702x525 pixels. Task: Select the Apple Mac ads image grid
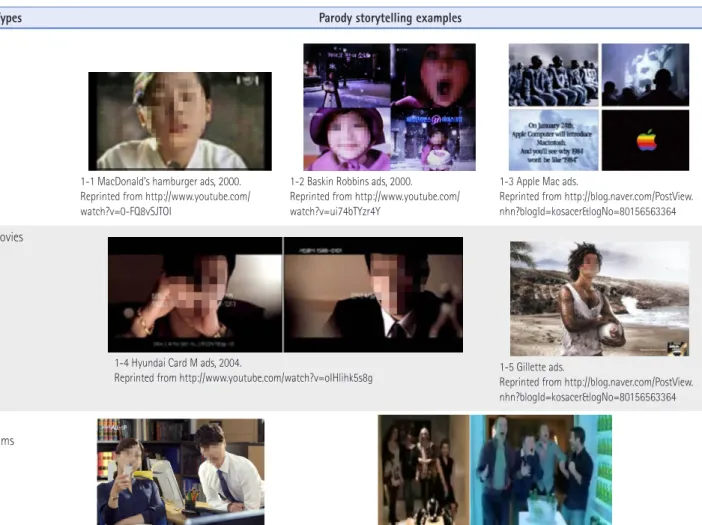click(599, 107)
